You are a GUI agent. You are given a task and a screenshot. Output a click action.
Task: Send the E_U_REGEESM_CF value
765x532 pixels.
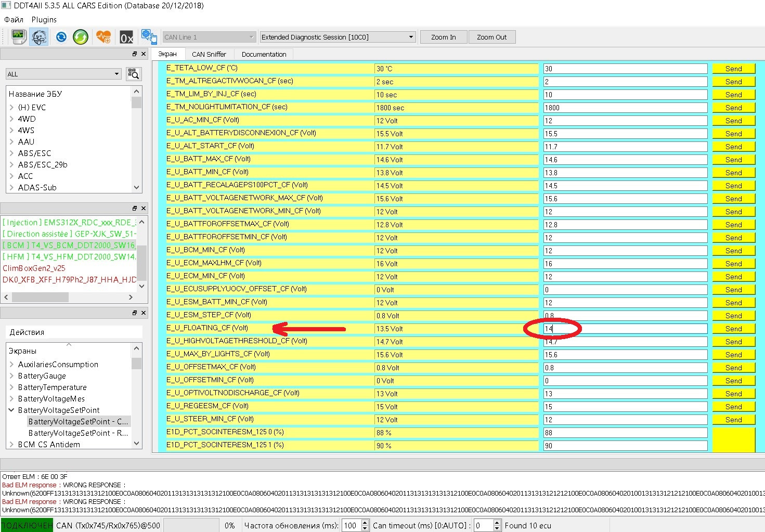(733, 407)
